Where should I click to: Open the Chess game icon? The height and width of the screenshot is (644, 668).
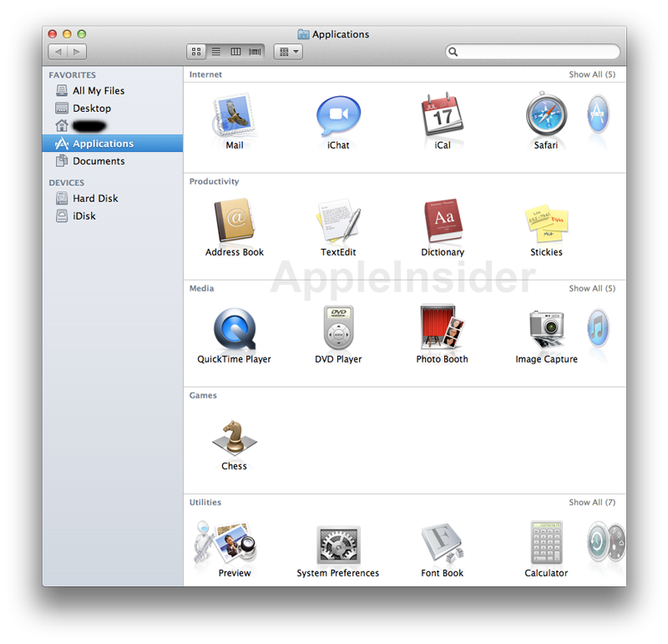pyautogui.click(x=234, y=437)
